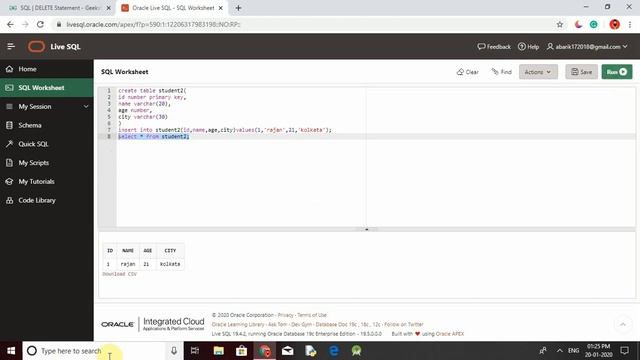Open the notification center icon
640x360 pixels.
click(x=624, y=351)
